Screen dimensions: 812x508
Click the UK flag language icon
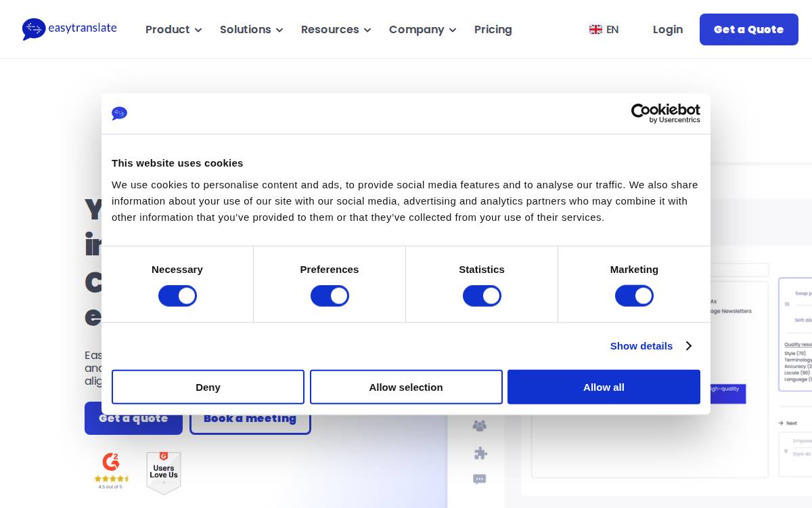click(595, 30)
